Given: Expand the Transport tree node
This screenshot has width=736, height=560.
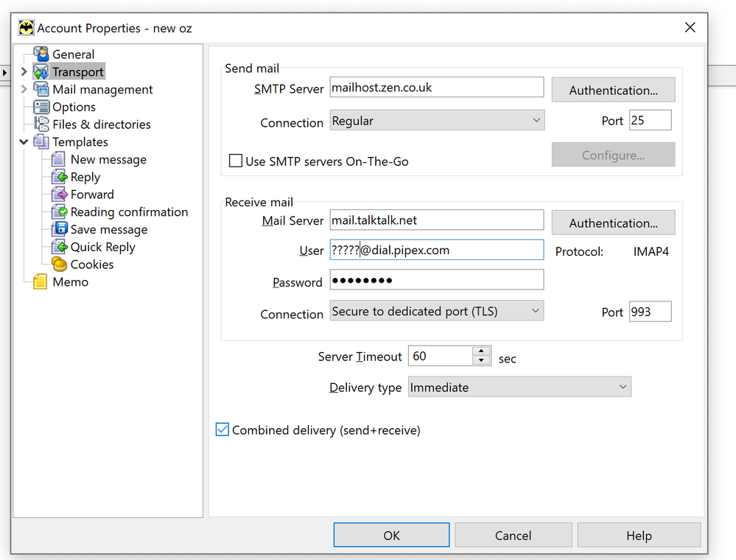Looking at the screenshot, I should click(x=24, y=72).
